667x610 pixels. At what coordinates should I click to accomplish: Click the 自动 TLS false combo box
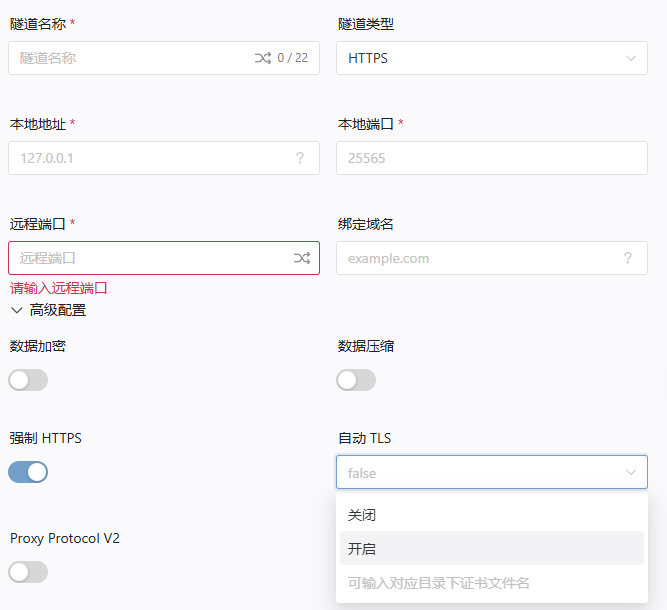[x=478, y=472]
